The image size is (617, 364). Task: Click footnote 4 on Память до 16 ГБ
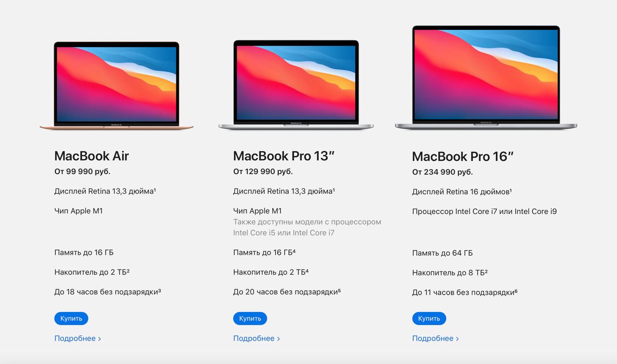[294, 251]
